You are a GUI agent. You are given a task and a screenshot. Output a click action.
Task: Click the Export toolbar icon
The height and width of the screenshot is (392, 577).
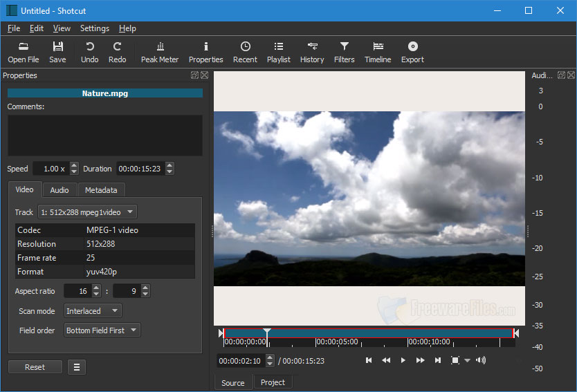tap(412, 52)
